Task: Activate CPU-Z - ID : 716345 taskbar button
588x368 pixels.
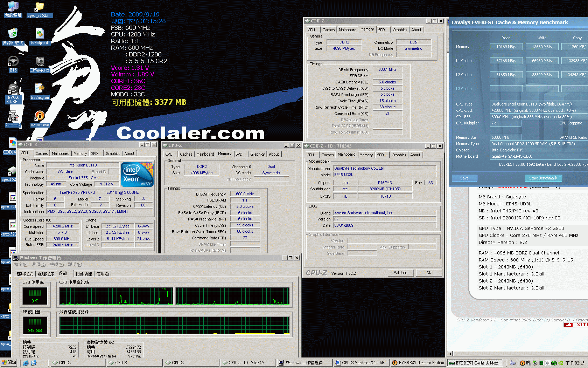Action: (248, 363)
